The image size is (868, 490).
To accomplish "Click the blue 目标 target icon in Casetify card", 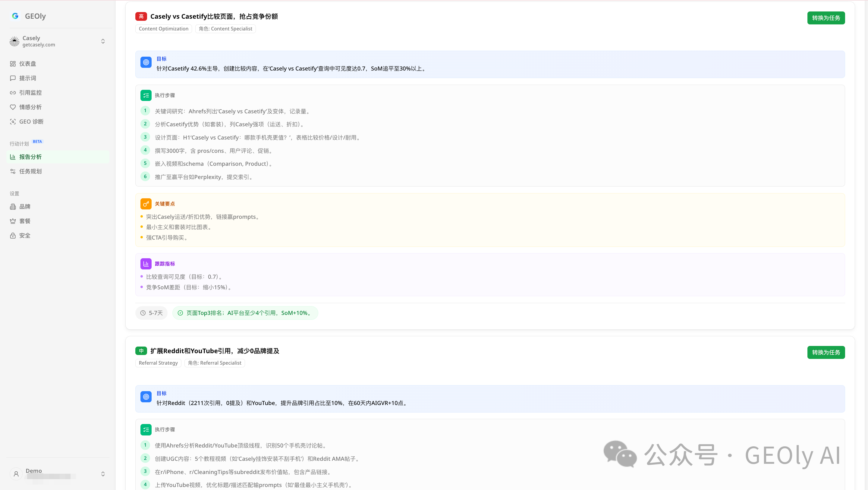I will (x=146, y=62).
